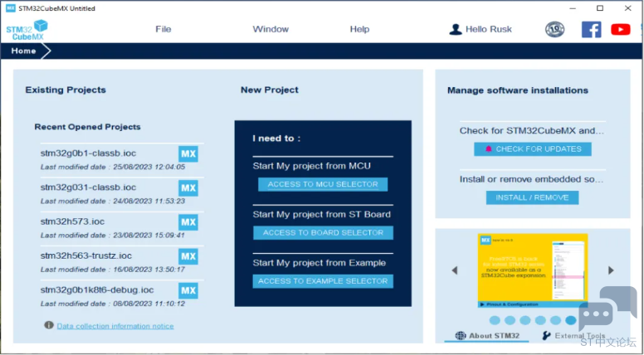Viewport: 644px width, 355px height.
Task: Click the 10-year anniversary badge icon
Action: [555, 30]
